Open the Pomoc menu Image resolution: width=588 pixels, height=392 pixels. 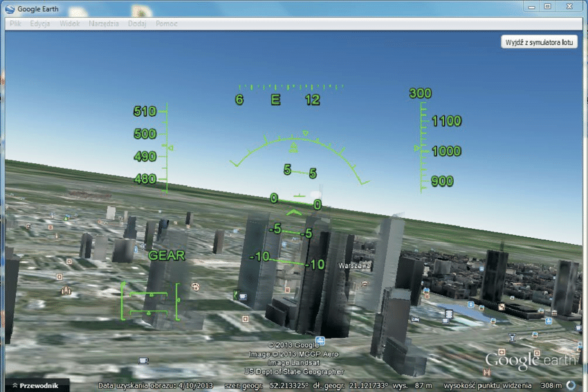(167, 24)
